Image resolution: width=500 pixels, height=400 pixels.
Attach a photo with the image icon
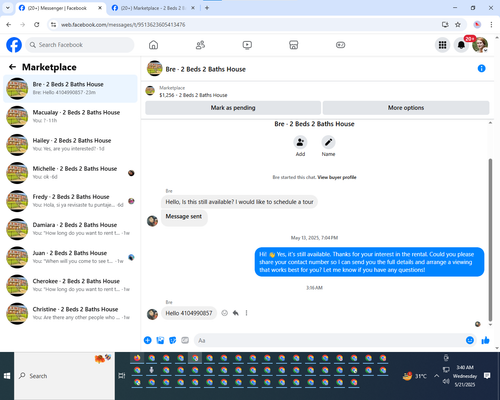click(x=160, y=340)
